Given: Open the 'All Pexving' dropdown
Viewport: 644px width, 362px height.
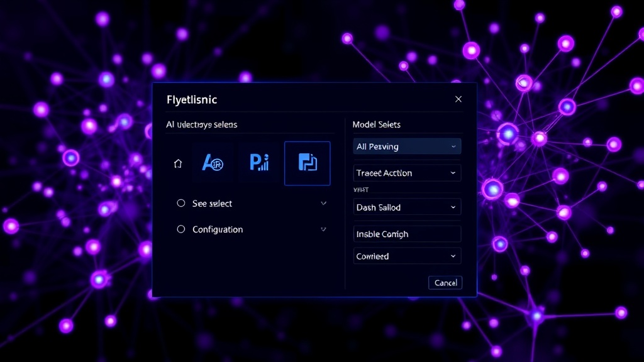Looking at the screenshot, I should coord(407,146).
